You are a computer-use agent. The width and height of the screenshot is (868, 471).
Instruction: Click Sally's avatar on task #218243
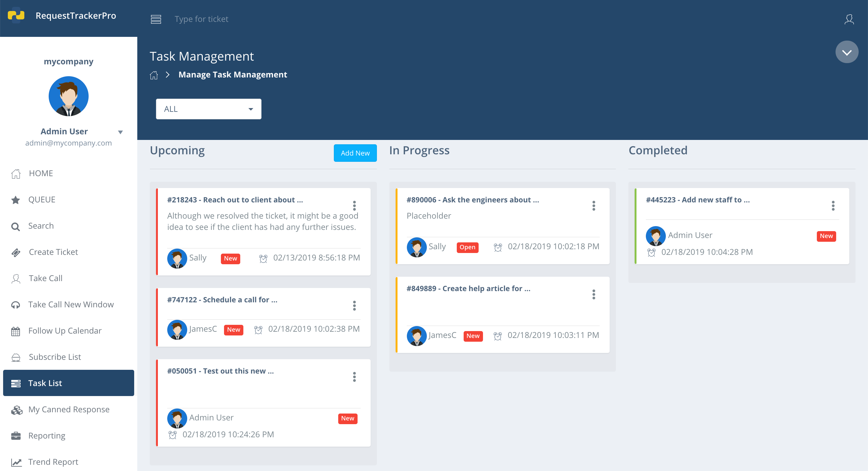(177, 258)
